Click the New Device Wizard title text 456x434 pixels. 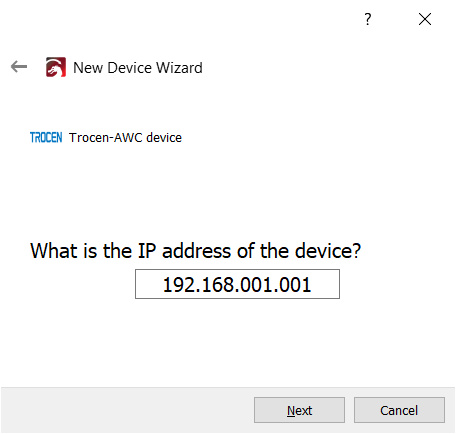click(x=138, y=68)
